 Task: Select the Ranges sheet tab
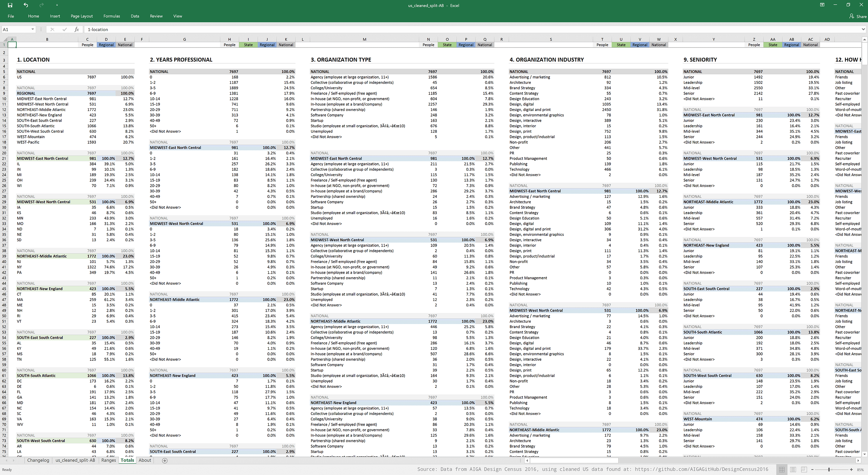coord(108,460)
